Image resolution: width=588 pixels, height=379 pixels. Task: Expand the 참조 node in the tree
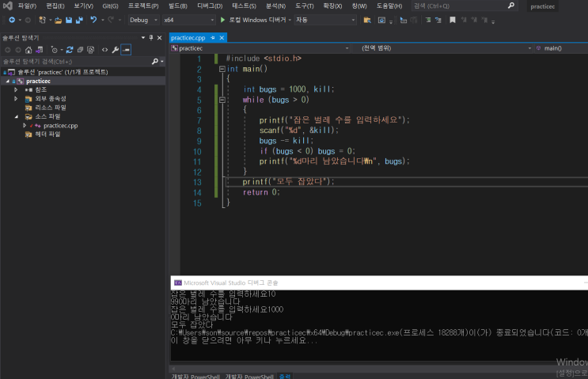(16, 89)
